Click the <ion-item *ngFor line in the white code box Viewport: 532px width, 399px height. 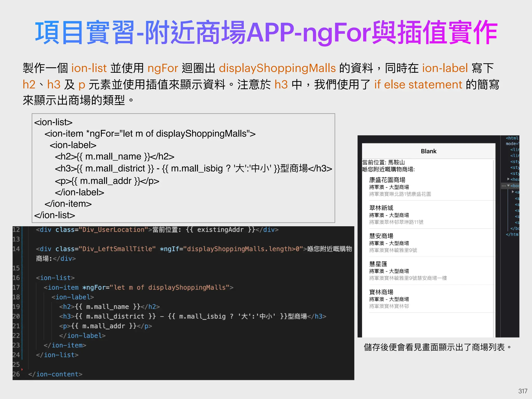pyautogui.click(x=150, y=134)
